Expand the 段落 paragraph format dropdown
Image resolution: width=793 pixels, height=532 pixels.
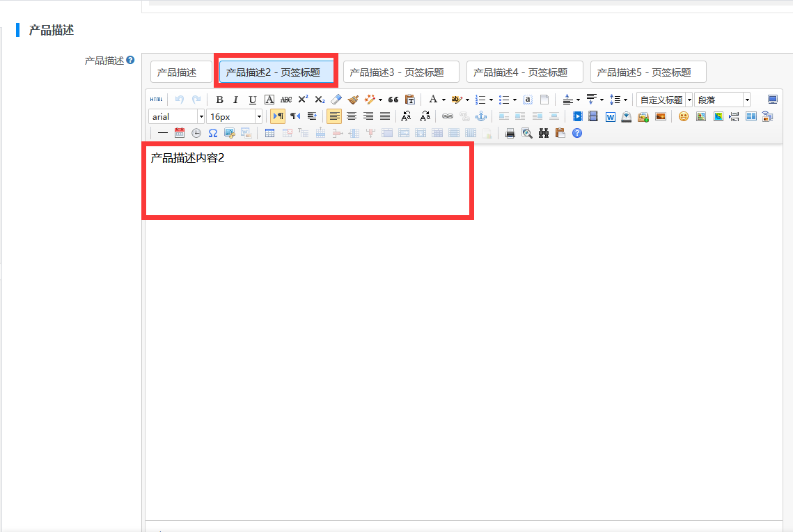[x=747, y=100]
